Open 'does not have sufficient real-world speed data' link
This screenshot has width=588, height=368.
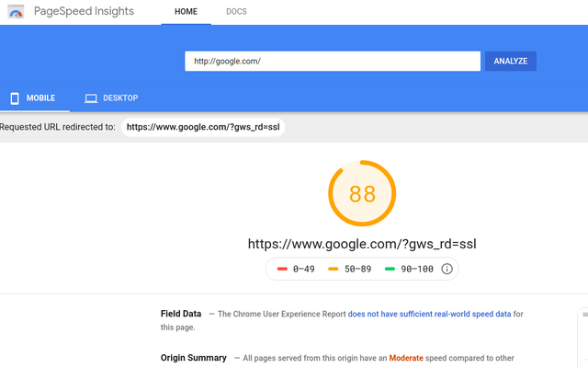[x=429, y=314]
